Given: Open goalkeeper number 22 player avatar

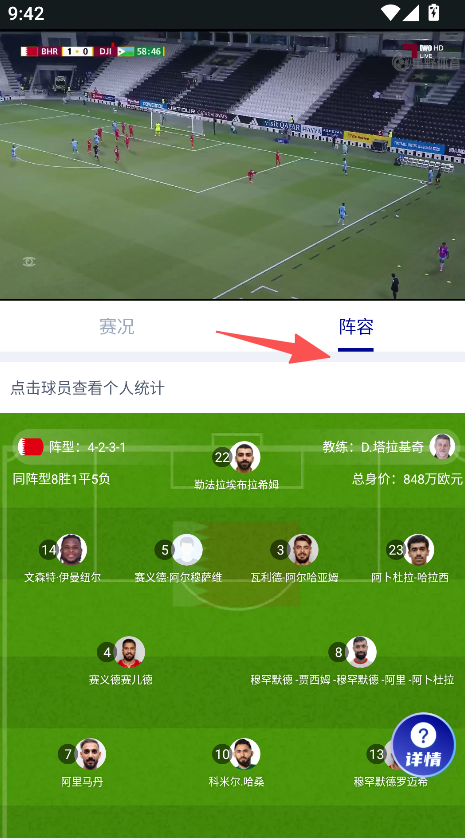Looking at the screenshot, I should pos(245,457).
